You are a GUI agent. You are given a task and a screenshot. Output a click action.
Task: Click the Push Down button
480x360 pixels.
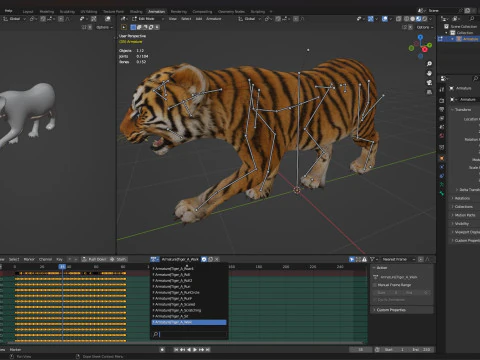(94, 259)
